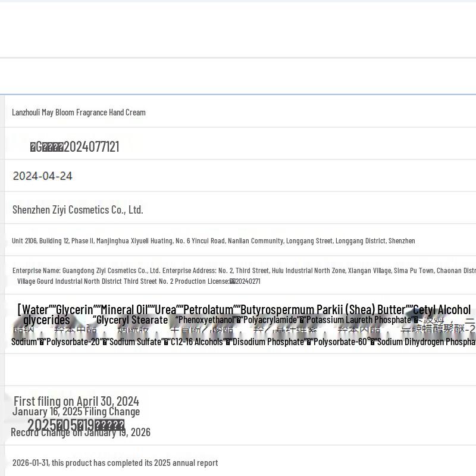Click "First filing on April 30, 2024"

(77, 401)
